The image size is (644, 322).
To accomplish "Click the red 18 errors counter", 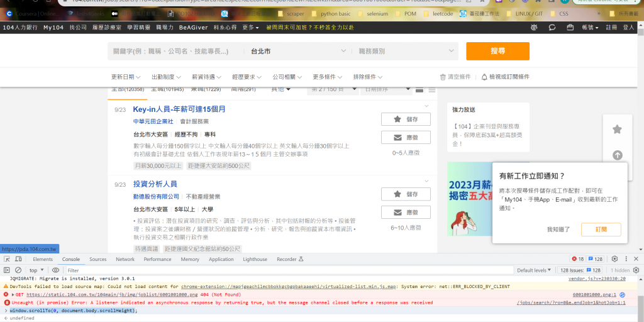I will 577,258.
